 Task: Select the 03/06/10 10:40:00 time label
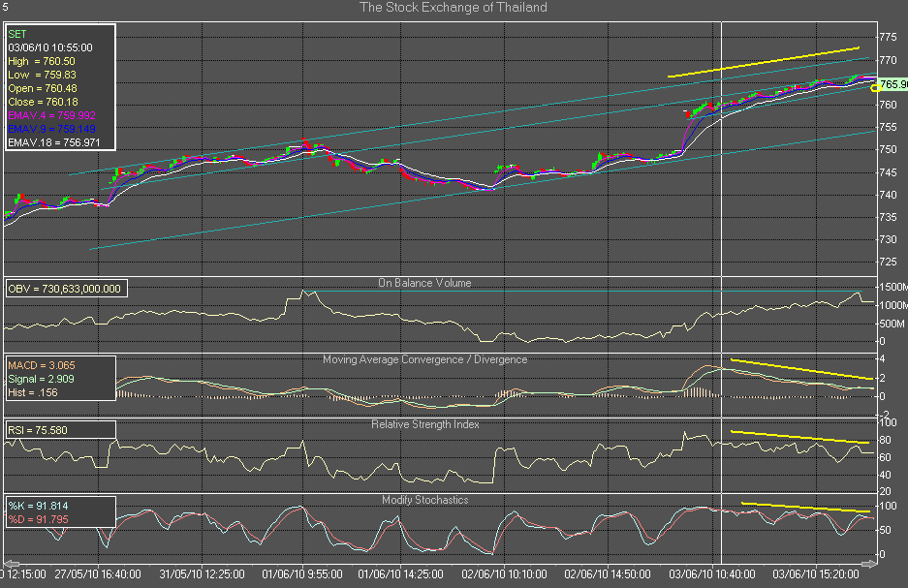pyautogui.click(x=712, y=574)
